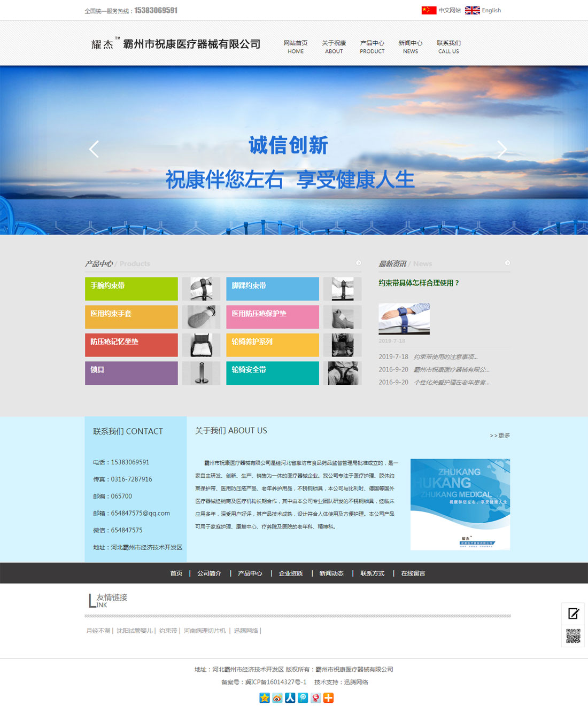Click the >>更多 link in About Us
The height and width of the screenshot is (714, 588).
tap(500, 436)
